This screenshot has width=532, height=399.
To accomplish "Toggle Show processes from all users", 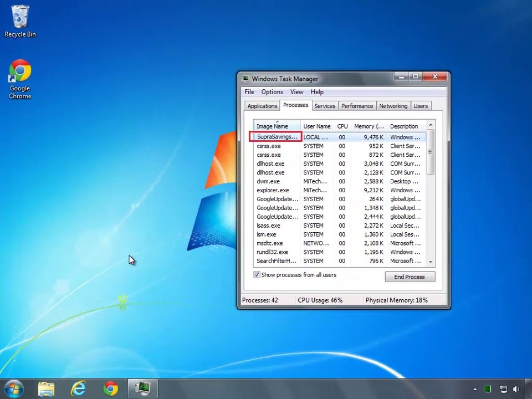I will (257, 275).
